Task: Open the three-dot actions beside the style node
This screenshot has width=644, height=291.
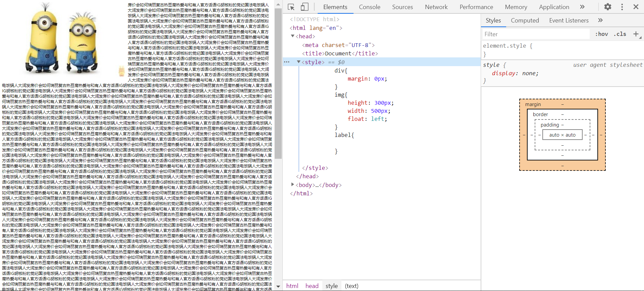Action: (x=286, y=62)
